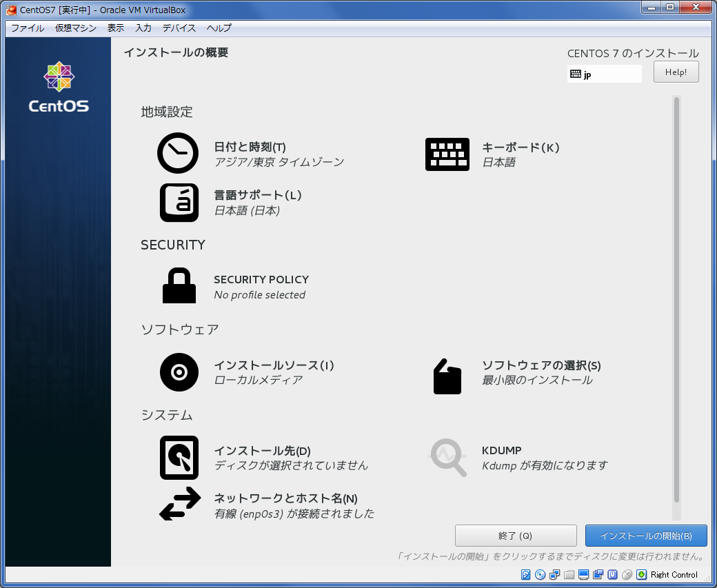Open 言語サポート language icon
717x588 pixels.
tap(179, 202)
